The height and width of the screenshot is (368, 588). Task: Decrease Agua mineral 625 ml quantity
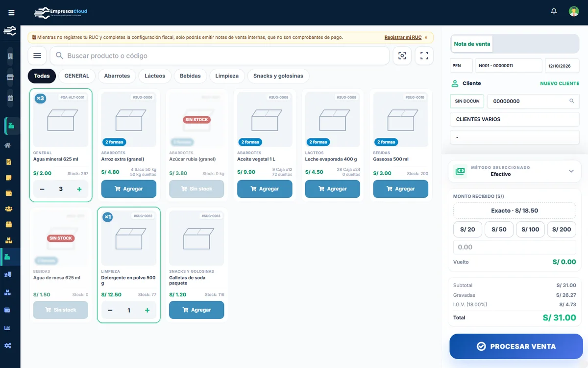[42, 189]
